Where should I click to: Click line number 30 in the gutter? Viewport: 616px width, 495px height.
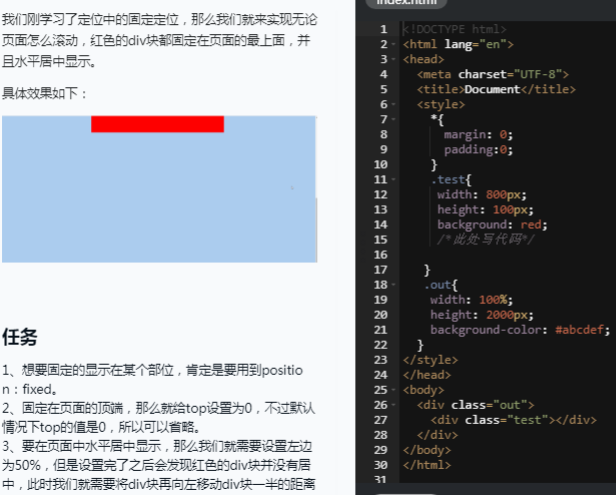(380, 465)
